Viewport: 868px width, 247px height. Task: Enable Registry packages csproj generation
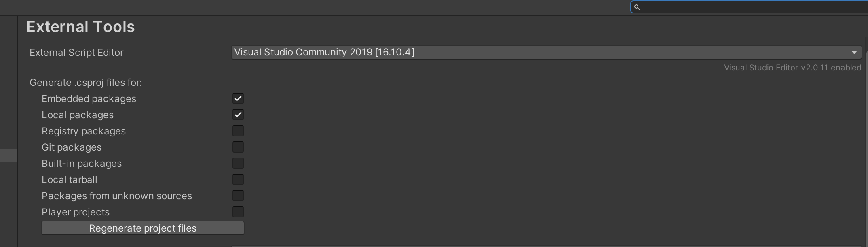pos(238,130)
